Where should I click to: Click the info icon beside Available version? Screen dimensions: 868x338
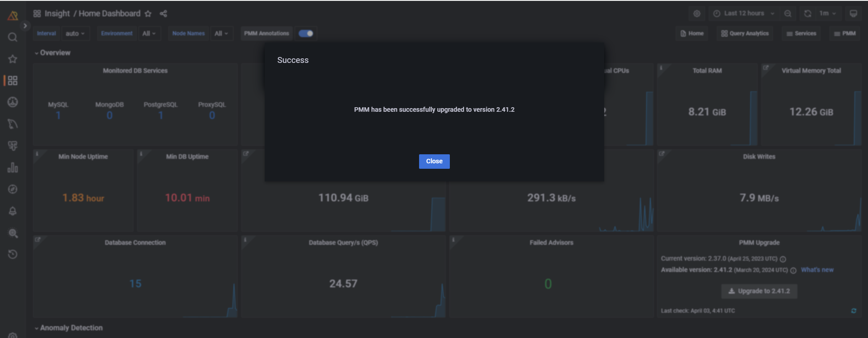point(793,271)
